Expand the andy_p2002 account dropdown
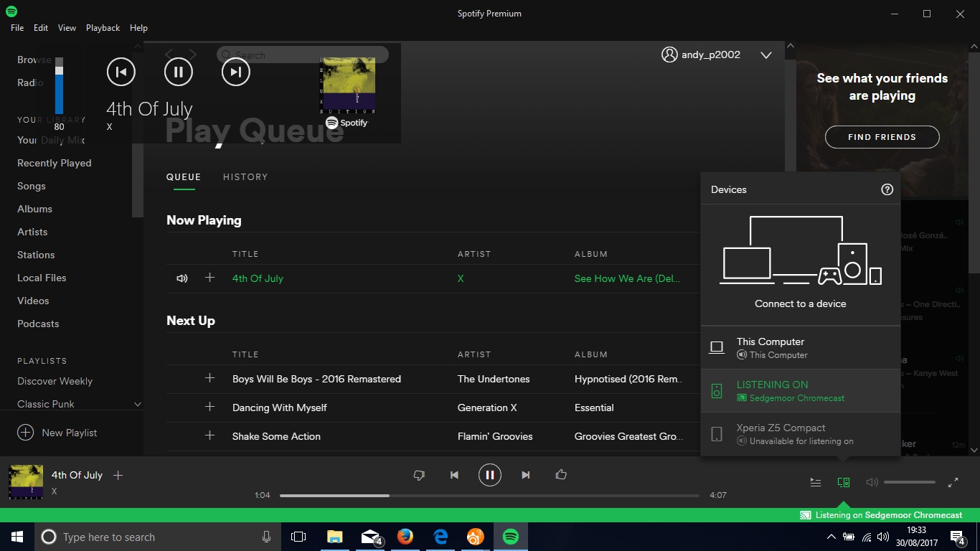 coord(766,54)
